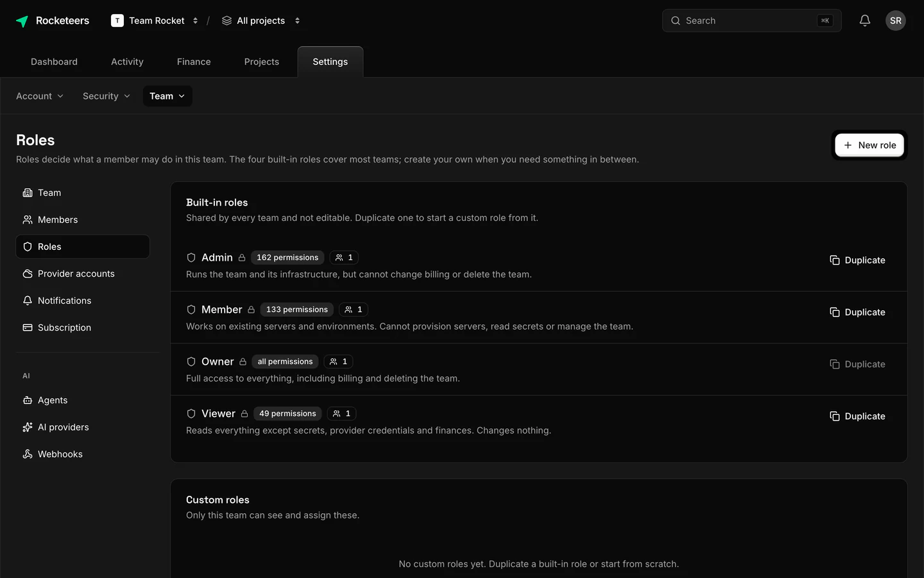Click the T team avatar in the header

[117, 21]
